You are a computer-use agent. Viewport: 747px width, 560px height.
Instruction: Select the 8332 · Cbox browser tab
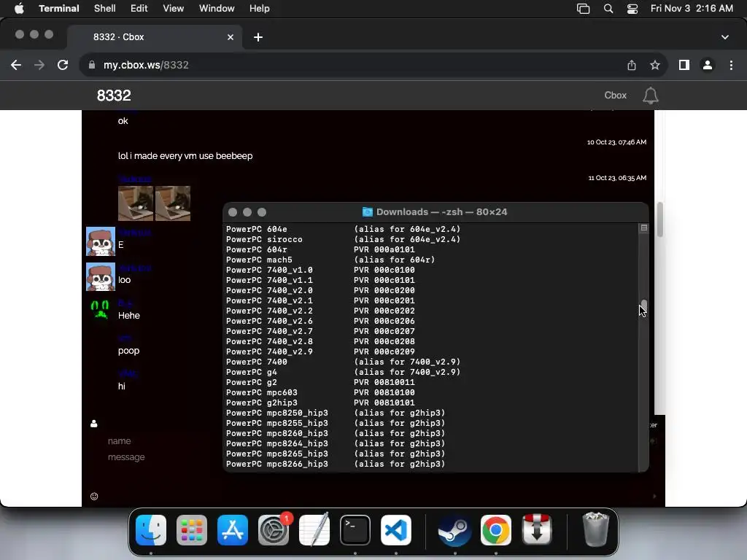point(155,37)
